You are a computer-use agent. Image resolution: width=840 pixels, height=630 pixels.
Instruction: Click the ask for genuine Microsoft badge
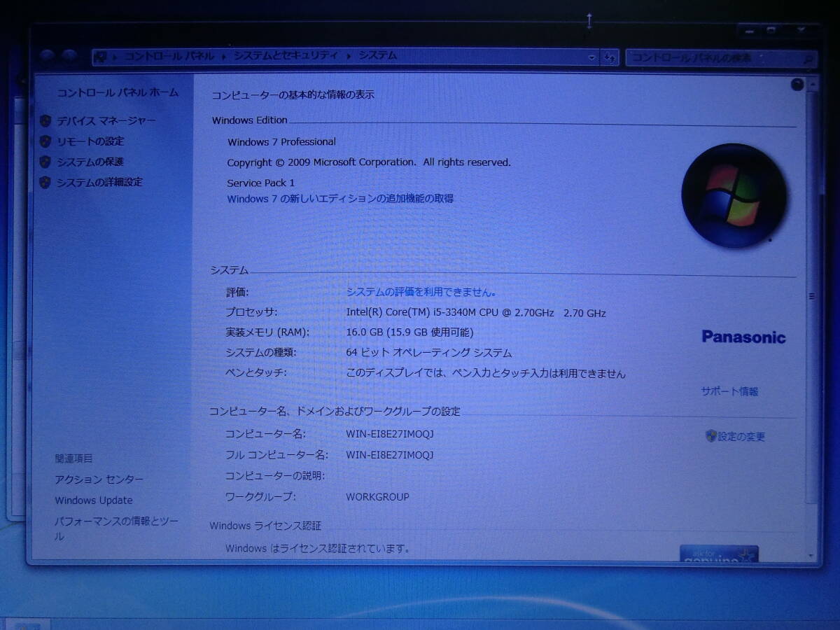click(719, 554)
